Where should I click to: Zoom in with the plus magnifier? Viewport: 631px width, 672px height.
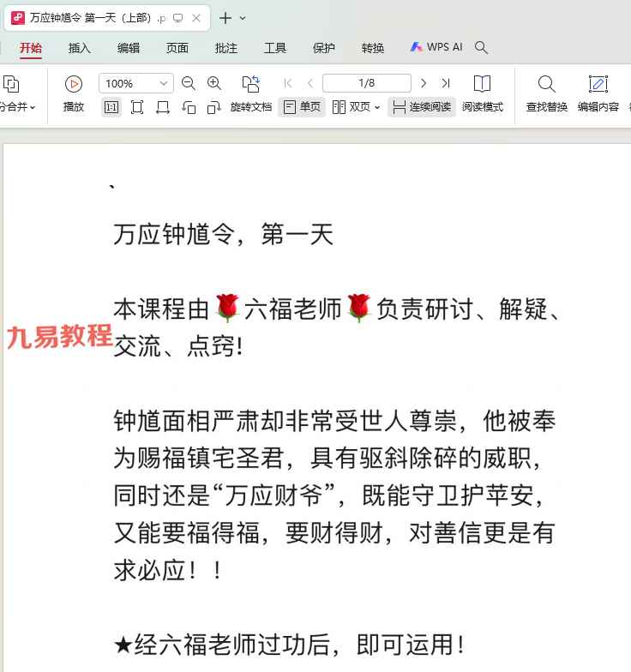point(214,83)
